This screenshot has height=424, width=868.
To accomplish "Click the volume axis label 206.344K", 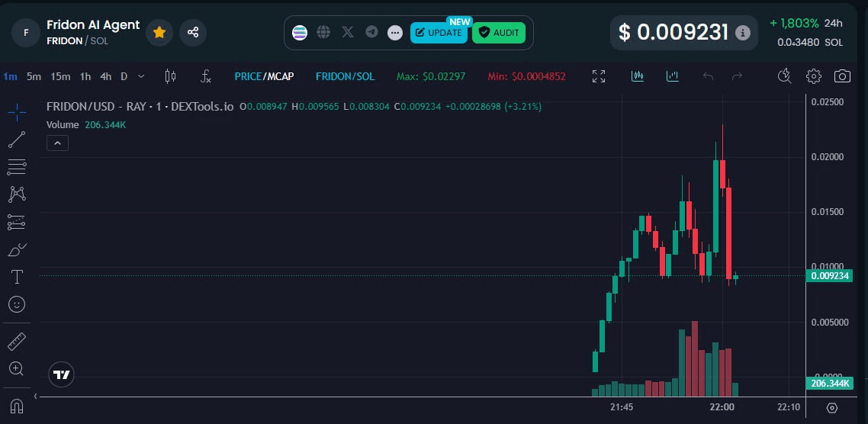I will pyautogui.click(x=828, y=383).
